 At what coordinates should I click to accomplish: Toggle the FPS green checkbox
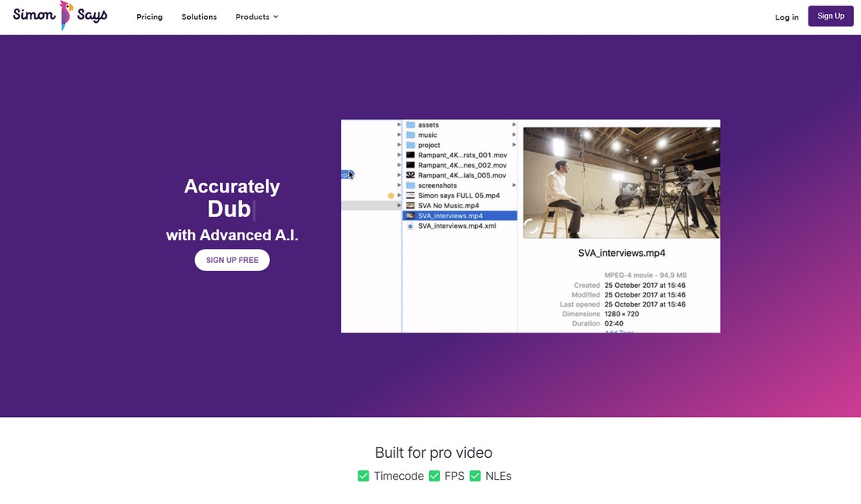pos(434,476)
